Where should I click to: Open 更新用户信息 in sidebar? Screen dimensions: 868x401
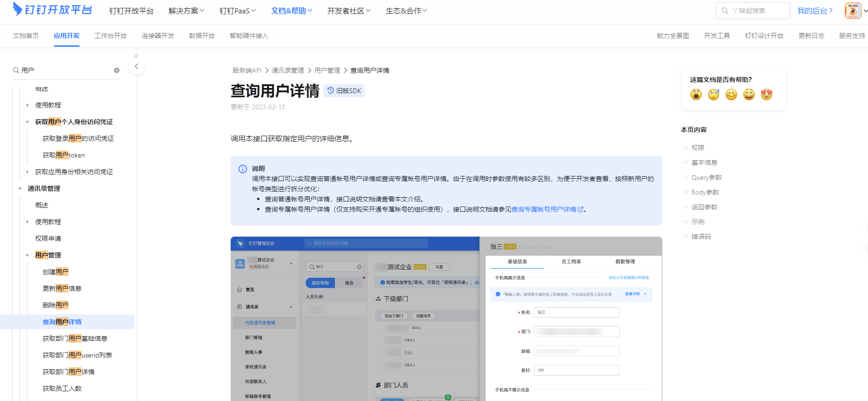62,288
